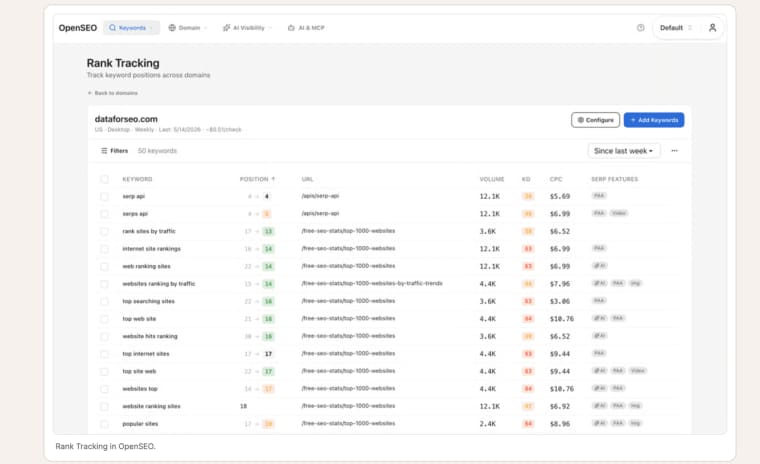This screenshot has width=760, height=464.
Task: Expand the Keywords navigation menu
Action: [x=131, y=28]
